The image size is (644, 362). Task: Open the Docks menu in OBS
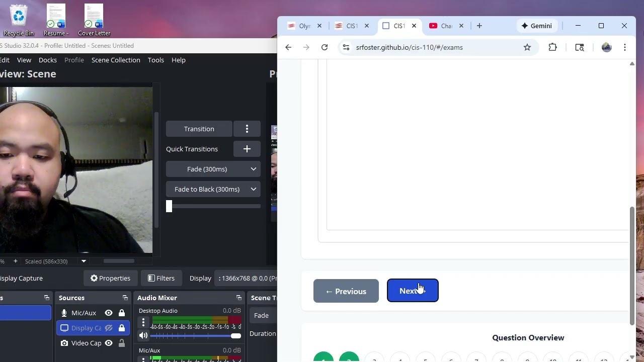pyautogui.click(x=48, y=60)
